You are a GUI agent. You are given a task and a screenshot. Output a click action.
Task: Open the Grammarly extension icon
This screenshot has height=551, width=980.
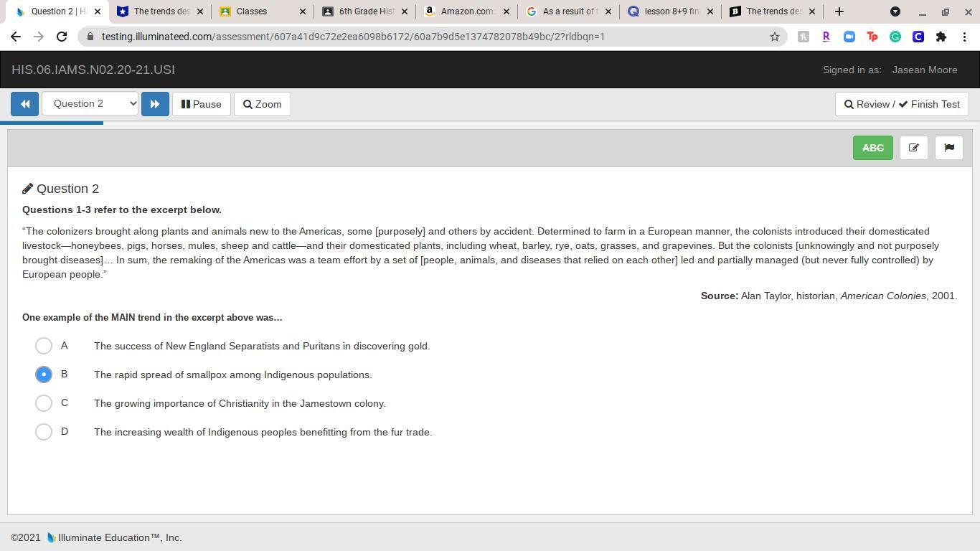coord(895,37)
